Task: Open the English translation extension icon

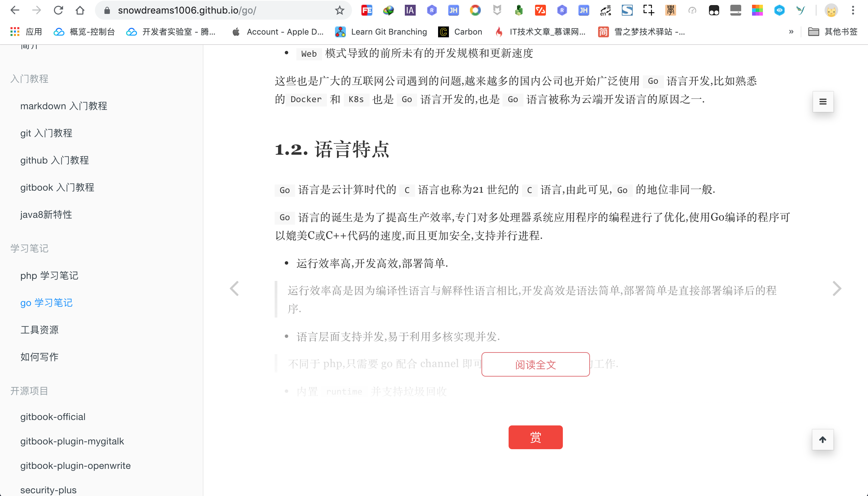Action: tap(606, 10)
